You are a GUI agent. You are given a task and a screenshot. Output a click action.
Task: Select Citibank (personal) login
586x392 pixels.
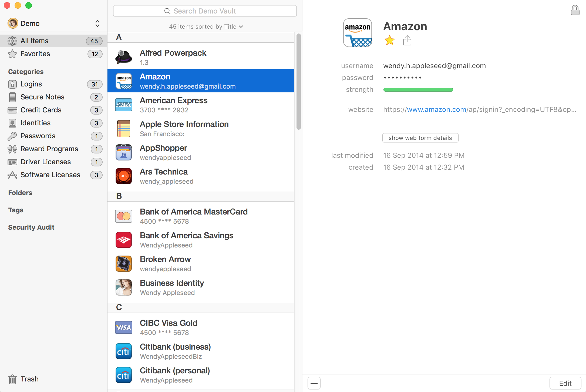pos(201,375)
